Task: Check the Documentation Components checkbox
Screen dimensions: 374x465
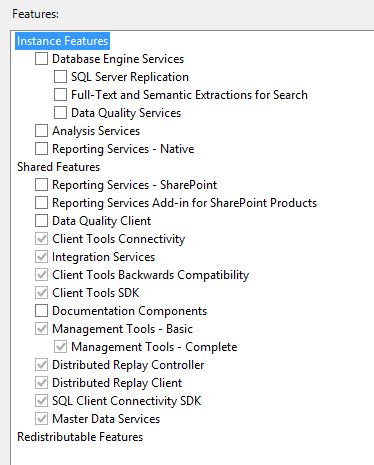Action: tap(41, 311)
